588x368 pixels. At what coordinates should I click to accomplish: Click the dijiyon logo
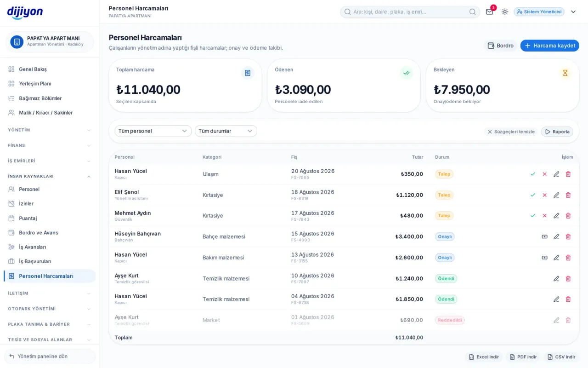tap(25, 12)
